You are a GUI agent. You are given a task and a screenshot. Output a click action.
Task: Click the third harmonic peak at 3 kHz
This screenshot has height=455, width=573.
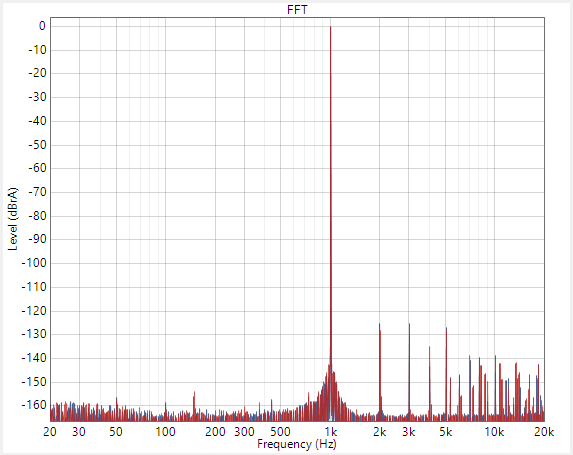(x=409, y=325)
